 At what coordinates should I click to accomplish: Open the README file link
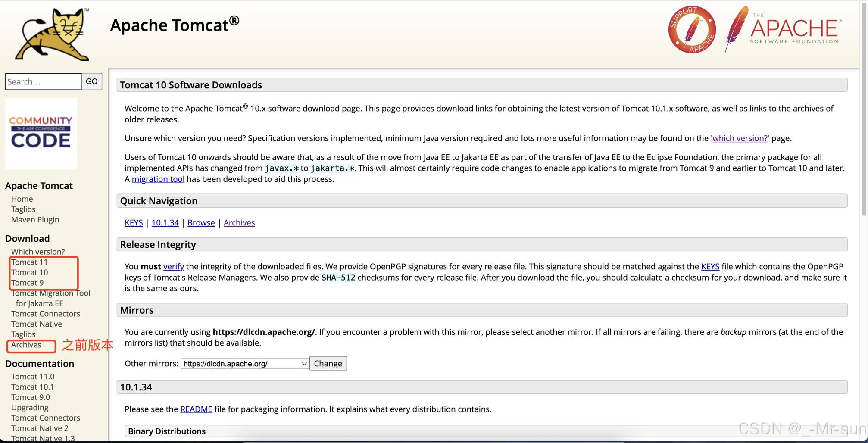[196, 409]
